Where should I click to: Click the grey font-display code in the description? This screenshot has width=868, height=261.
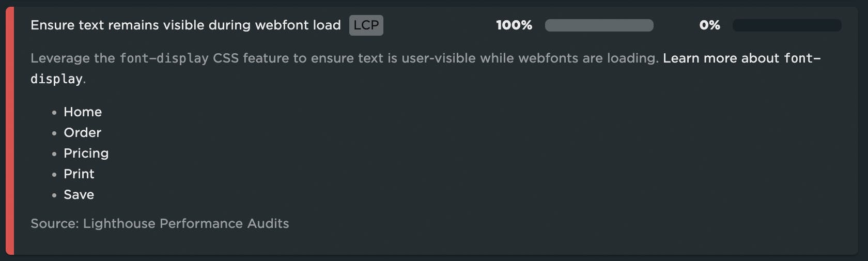click(x=164, y=58)
